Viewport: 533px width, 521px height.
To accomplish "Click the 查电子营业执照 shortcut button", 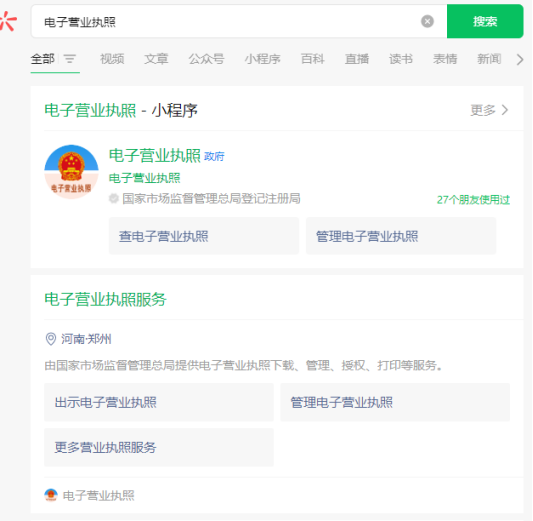I will click(x=204, y=236).
